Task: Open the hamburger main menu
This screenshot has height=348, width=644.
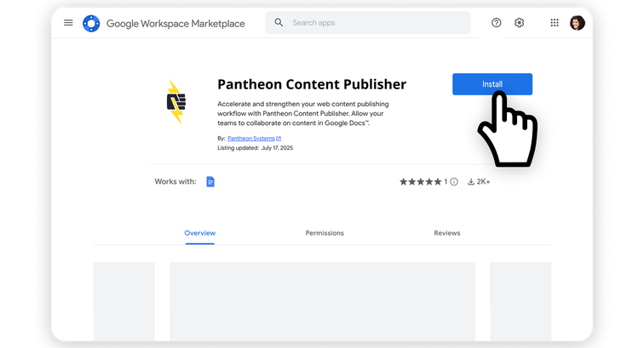Action: 68,23
